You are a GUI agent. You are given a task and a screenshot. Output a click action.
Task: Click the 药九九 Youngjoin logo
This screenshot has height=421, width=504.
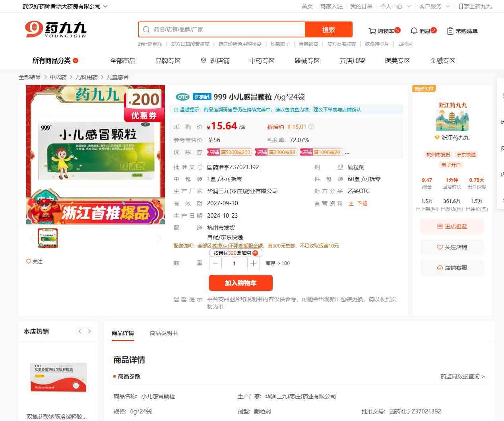(56, 29)
